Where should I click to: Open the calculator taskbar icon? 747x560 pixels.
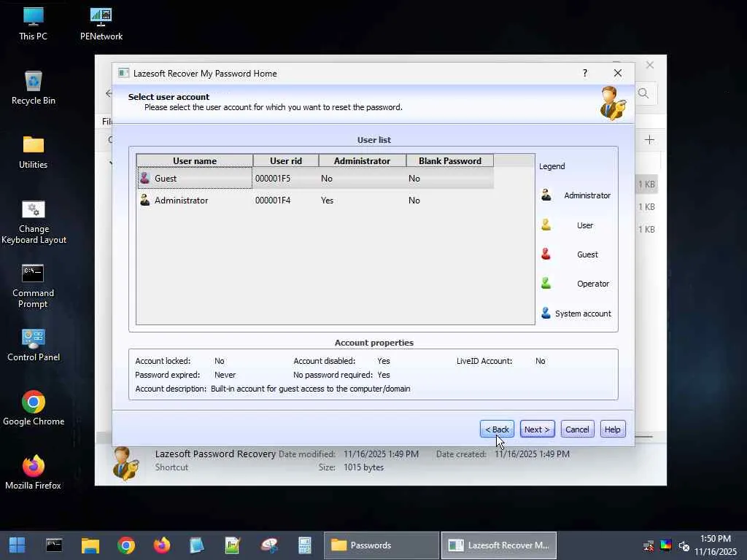tap(305, 545)
